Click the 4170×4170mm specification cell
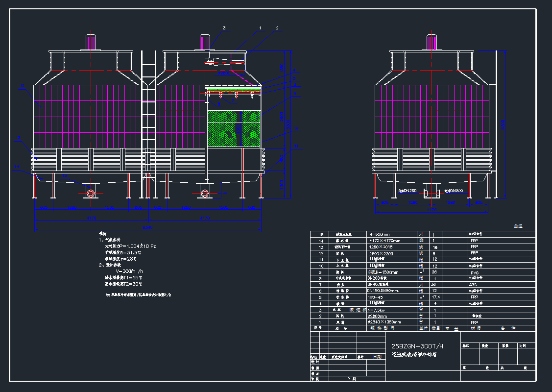 [384, 241]
